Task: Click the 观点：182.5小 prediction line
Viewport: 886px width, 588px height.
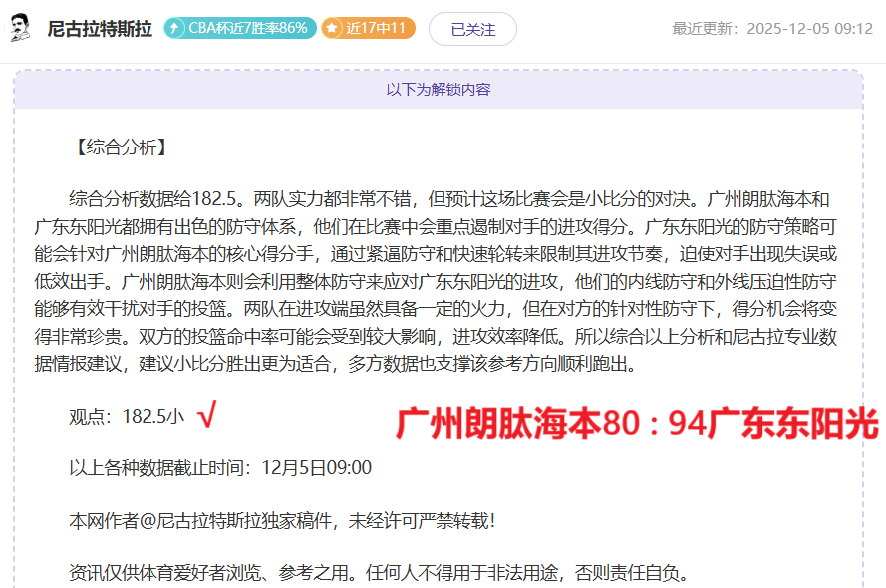Action: pyautogui.click(x=127, y=417)
